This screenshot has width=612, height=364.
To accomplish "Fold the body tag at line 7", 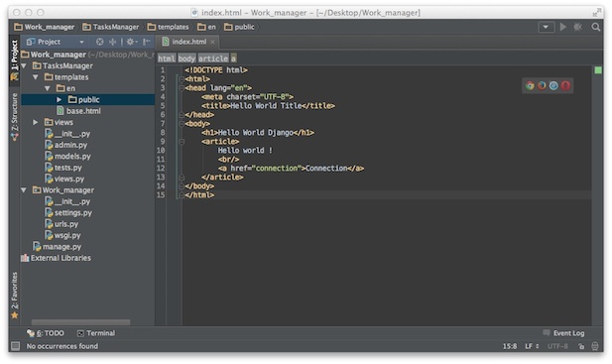I will [182, 124].
